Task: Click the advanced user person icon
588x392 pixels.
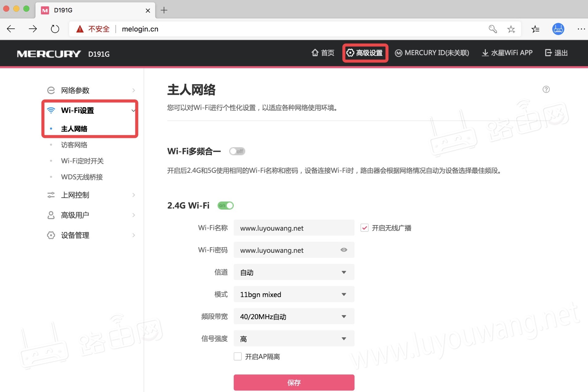Action: coord(51,215)
